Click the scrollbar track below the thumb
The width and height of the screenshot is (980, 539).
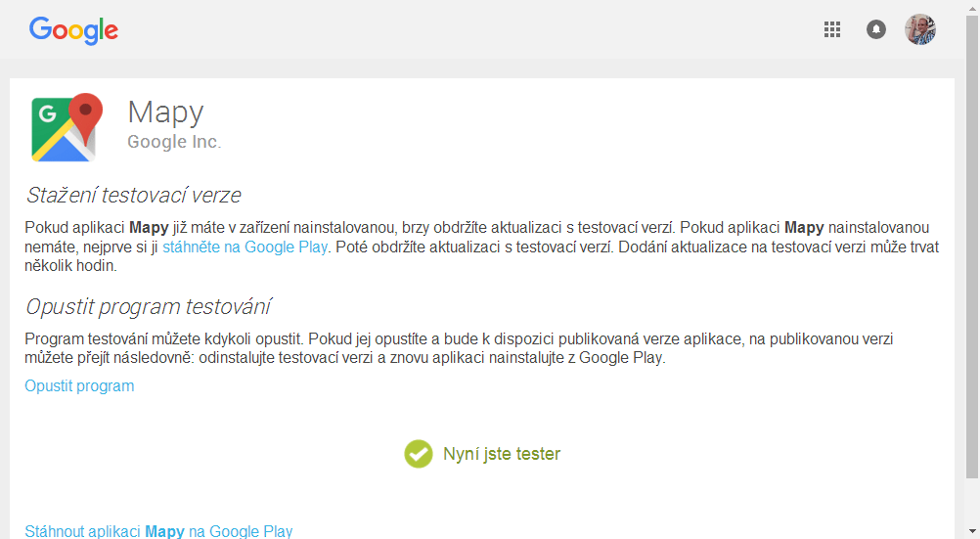point(972,502)
